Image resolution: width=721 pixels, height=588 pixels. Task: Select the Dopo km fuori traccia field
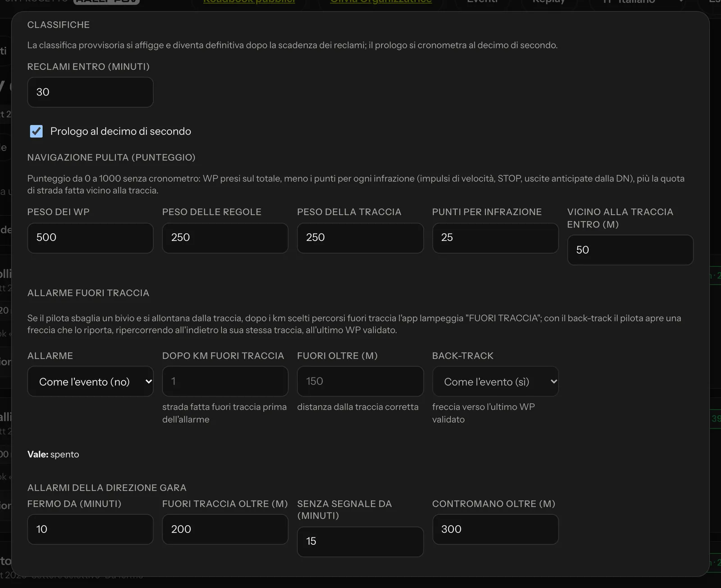pos(225,381)
